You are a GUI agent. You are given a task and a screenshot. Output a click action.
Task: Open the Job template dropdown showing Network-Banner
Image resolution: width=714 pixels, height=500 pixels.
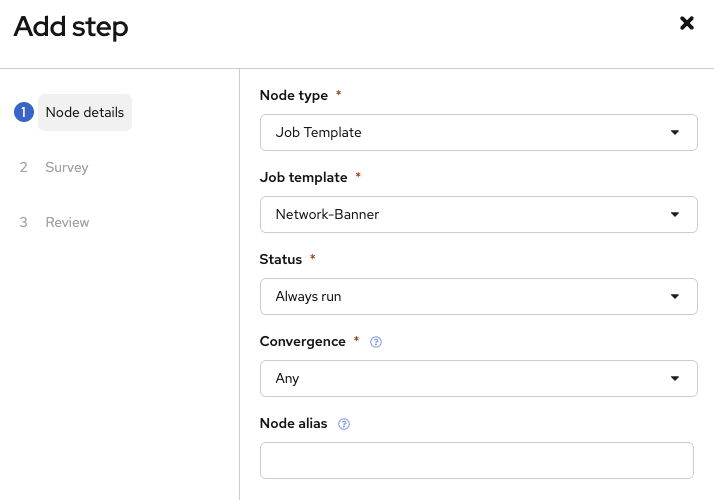(x=479, y=214)
